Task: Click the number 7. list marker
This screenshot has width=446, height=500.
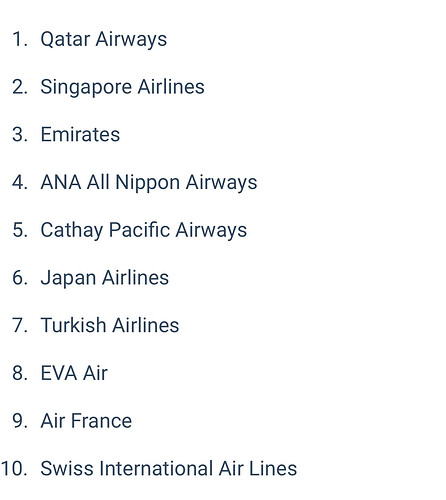Action: (20, 325)
